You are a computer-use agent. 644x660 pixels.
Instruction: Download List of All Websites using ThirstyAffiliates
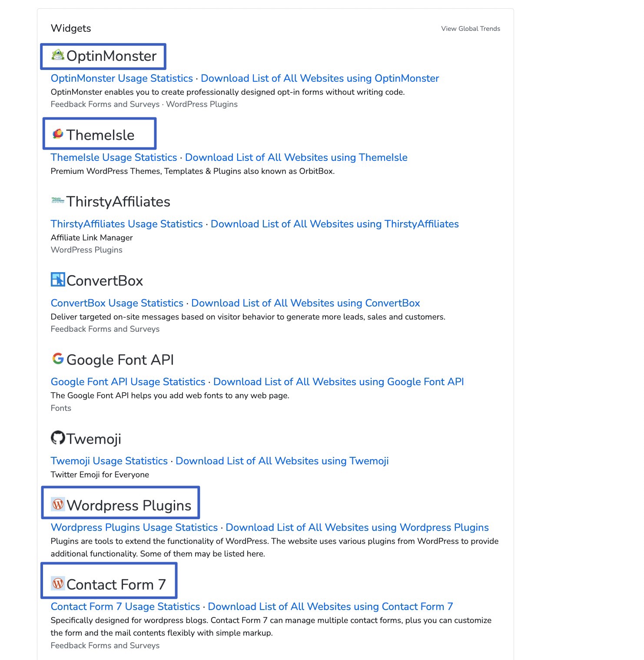click(335, 224)
